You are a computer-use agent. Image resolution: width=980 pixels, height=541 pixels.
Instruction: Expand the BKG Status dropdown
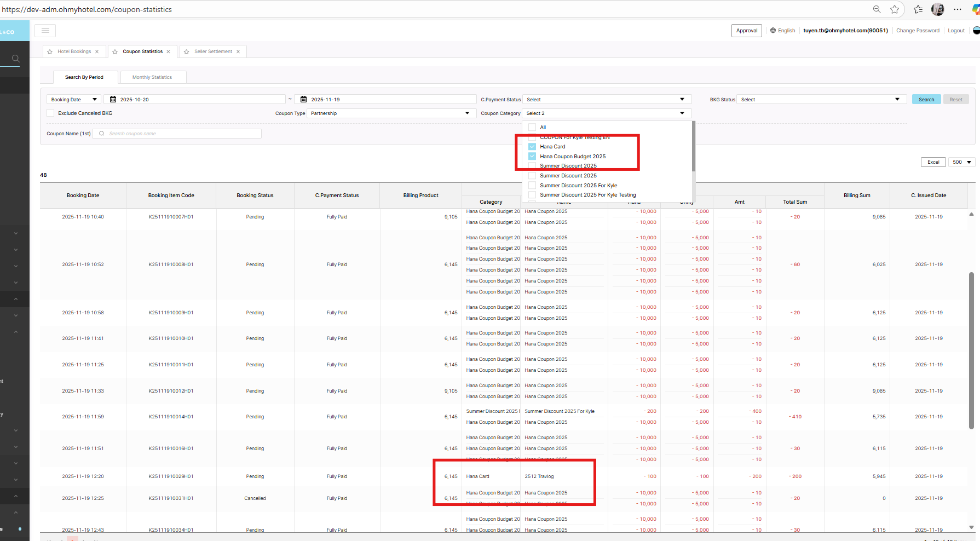(x=820, y=100)
